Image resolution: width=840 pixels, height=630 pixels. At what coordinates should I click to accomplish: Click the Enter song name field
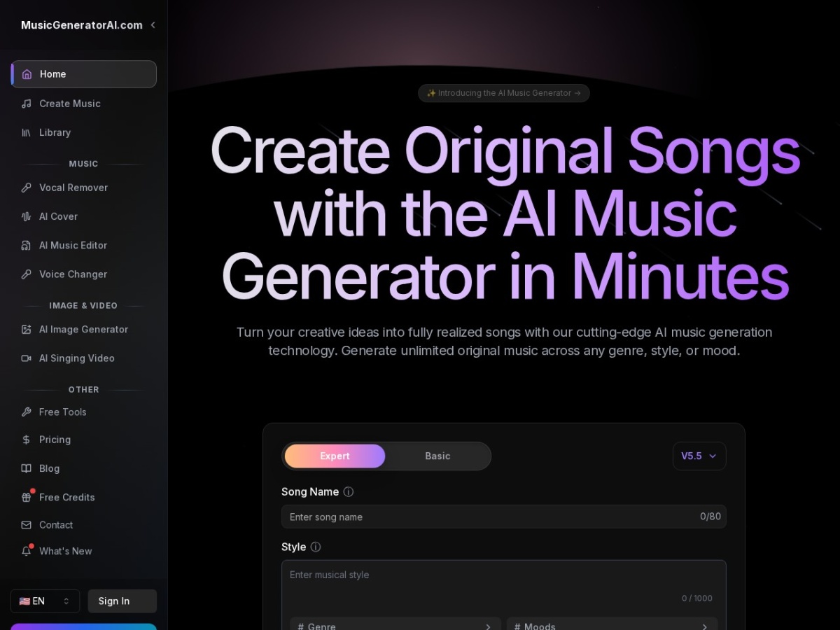coord(504,517)
